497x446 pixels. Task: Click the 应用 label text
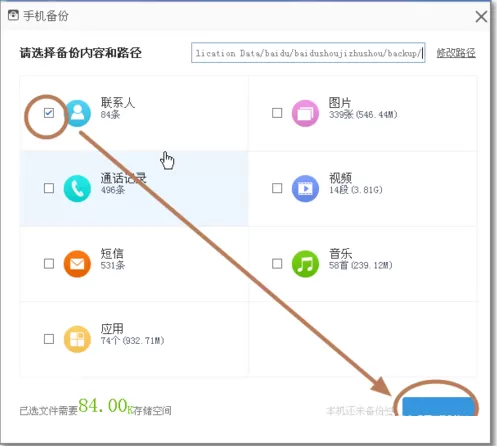click(112, 329)
